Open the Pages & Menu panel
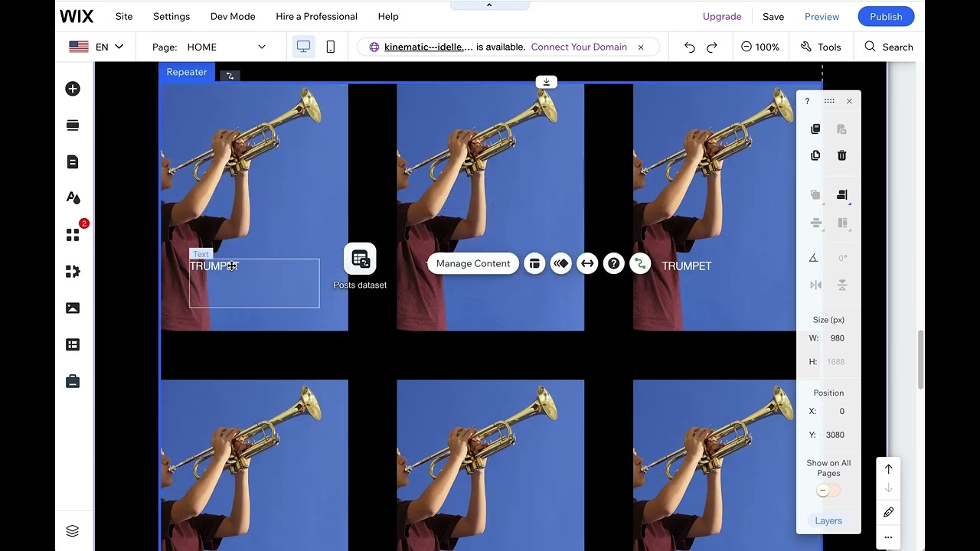The height and width of the screenshot is (551, 980). click(x=73, y=161)
